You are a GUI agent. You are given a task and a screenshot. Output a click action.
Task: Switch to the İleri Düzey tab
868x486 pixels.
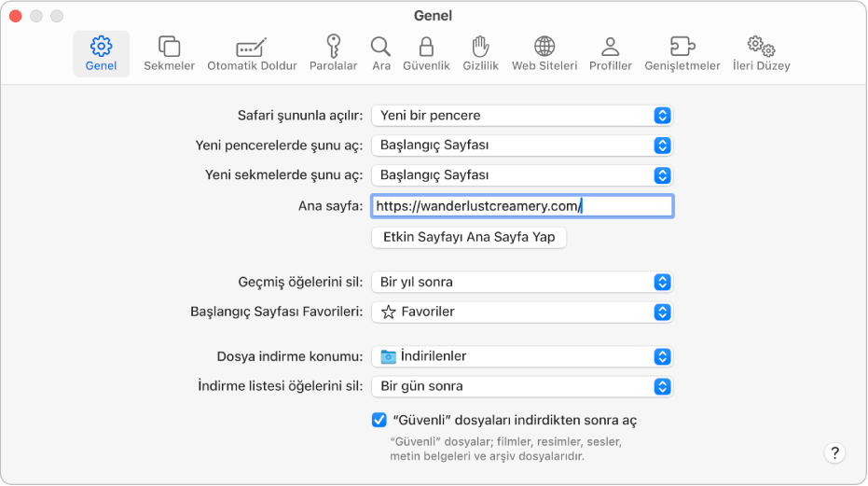pos(761,52)
